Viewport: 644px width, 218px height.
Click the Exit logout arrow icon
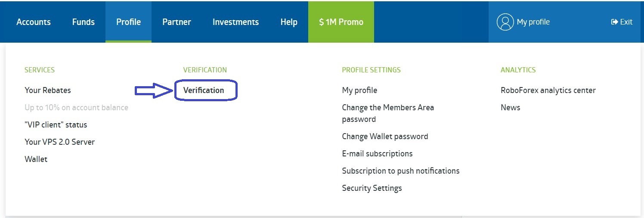click(x=614, y=22)
